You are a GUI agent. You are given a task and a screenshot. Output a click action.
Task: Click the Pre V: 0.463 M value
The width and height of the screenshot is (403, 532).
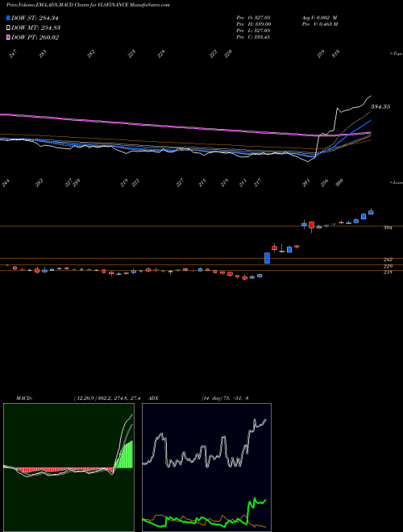tap(319, 24)
